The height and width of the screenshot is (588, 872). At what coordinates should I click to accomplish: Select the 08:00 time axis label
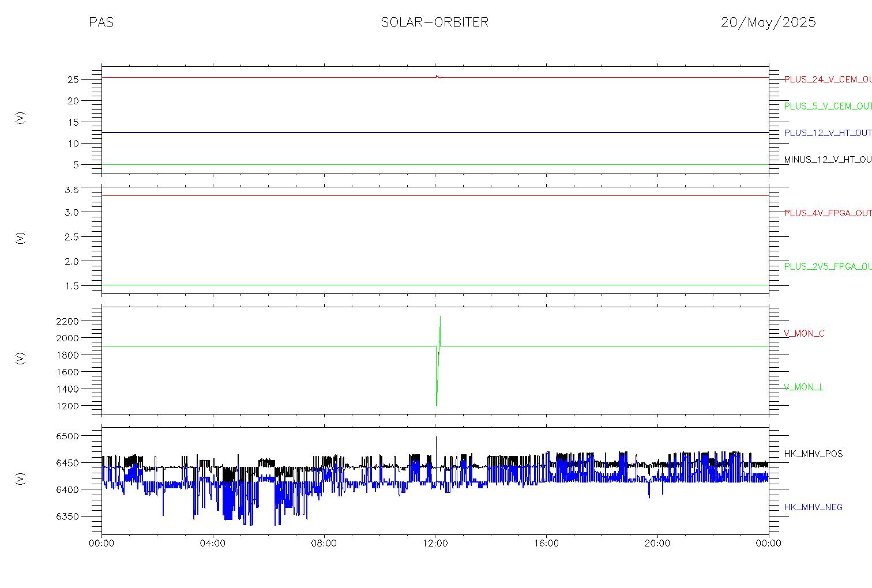point(324,543)
